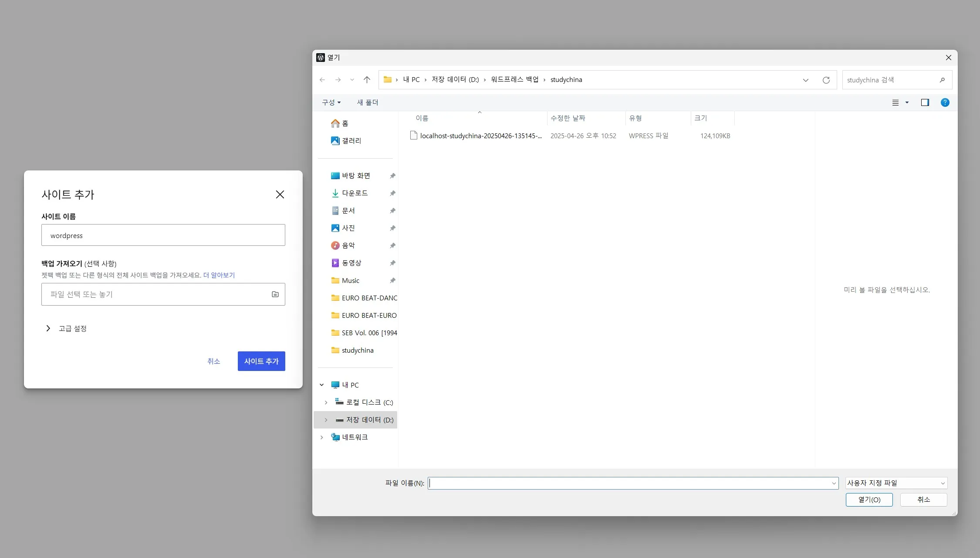
Task: Open the '더 알아보기' link
Action: point(219,275)
